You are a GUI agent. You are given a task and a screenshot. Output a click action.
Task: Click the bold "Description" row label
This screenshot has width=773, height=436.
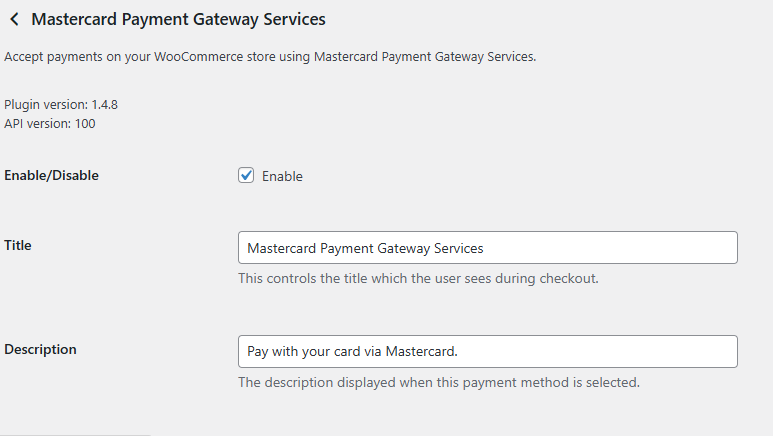(x=41, y=349)
